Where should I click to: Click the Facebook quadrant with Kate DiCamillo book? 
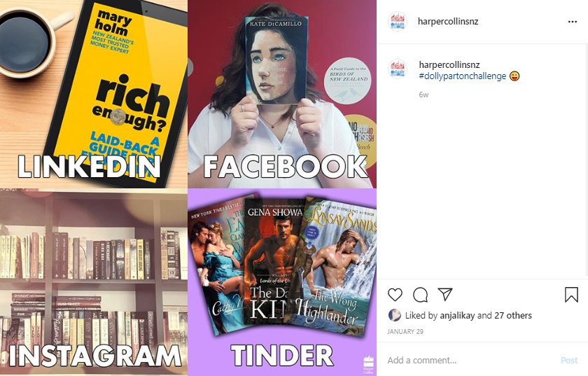point(282,94)
